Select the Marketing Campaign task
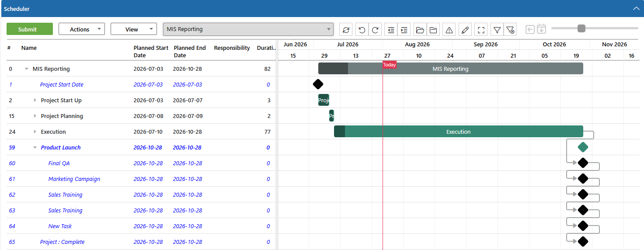Screen dimensions: 644x250 point(74,179)
